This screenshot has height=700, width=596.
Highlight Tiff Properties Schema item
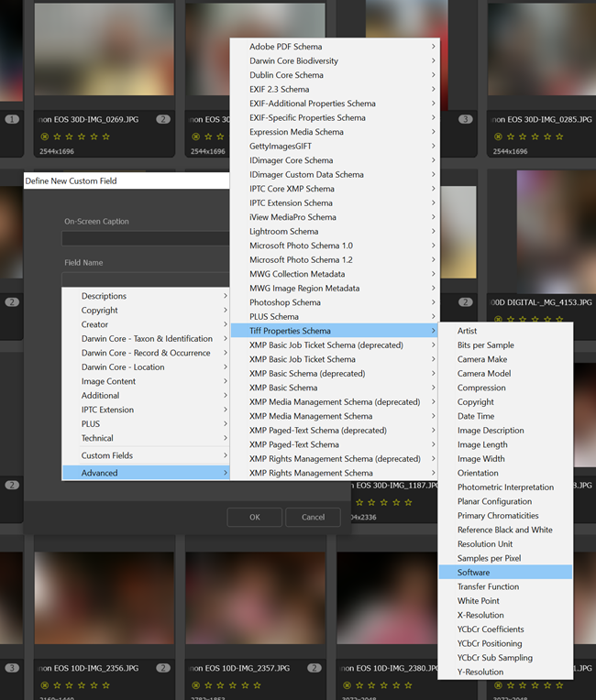[335, 331]
